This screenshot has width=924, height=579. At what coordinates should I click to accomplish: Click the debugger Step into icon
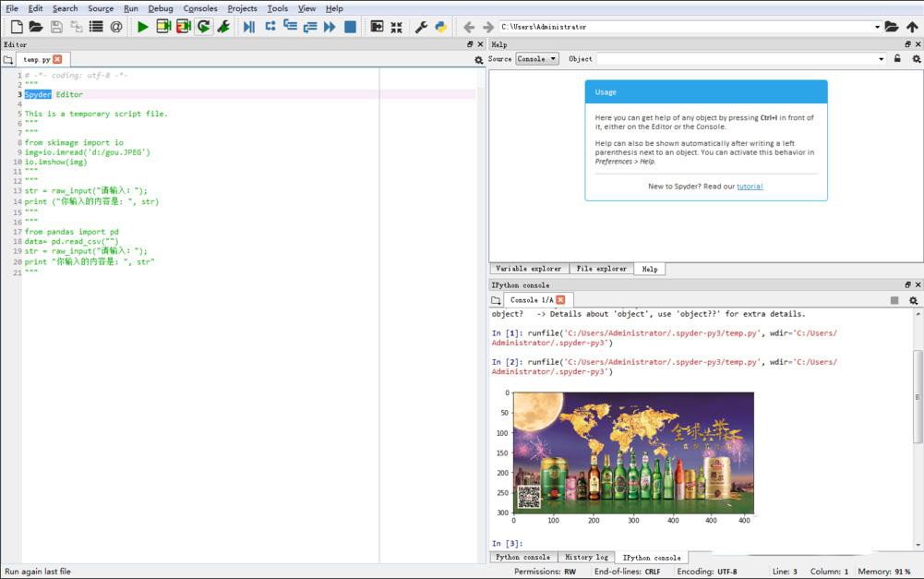pyautogui.click(x=290, y=25)
